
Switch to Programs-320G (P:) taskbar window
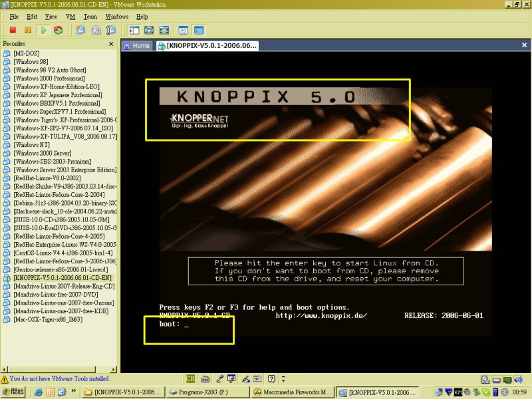point(207,392)
